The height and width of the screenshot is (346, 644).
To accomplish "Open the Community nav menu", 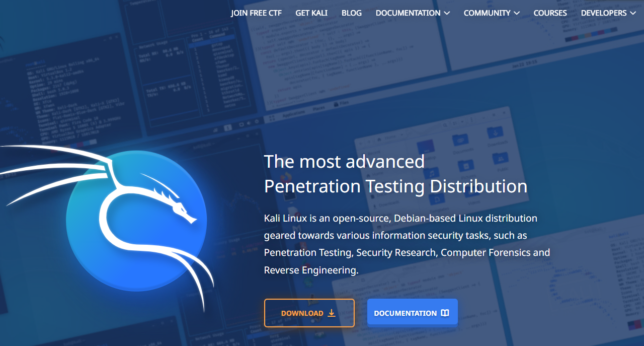I will [492, 13].
